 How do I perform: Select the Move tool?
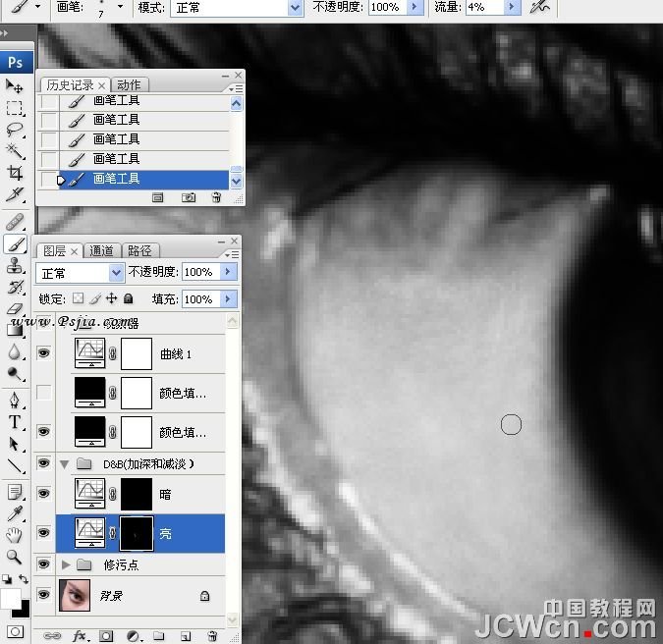[x=15, y=86]
